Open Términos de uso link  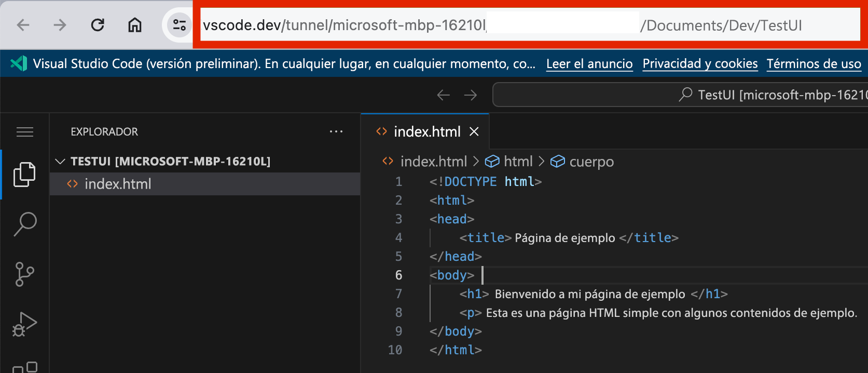tap(814, 64)
